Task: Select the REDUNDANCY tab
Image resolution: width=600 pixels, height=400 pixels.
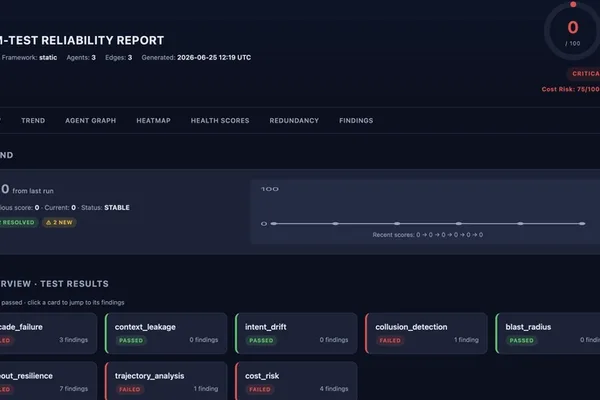Action: pos(294,121)
